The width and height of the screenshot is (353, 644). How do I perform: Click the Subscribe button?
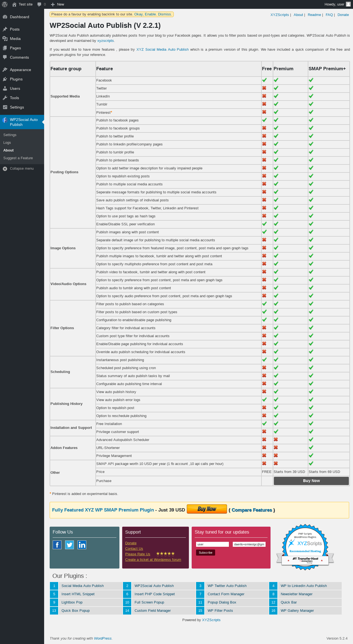[205, 553]
